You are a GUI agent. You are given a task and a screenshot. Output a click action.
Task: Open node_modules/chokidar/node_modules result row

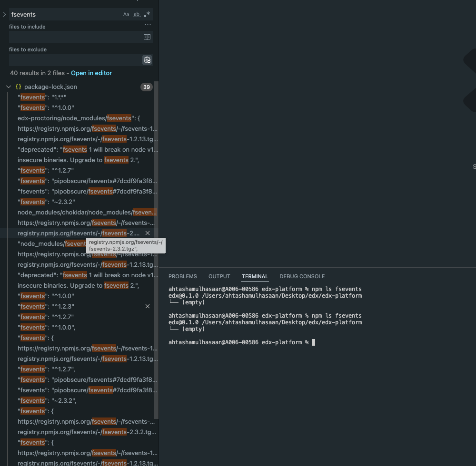pos(87,212)
